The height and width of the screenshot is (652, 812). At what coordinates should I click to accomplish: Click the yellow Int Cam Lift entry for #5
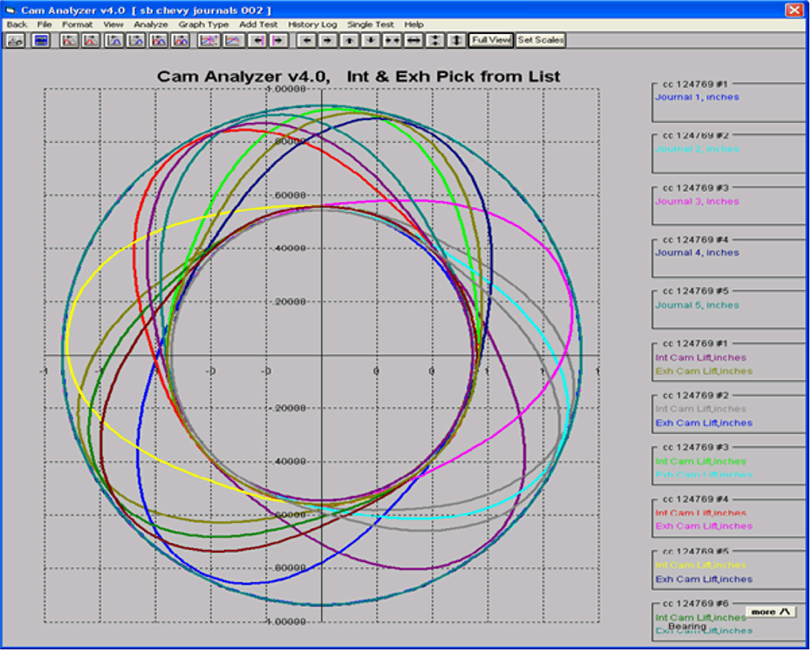tap(700, 566)
